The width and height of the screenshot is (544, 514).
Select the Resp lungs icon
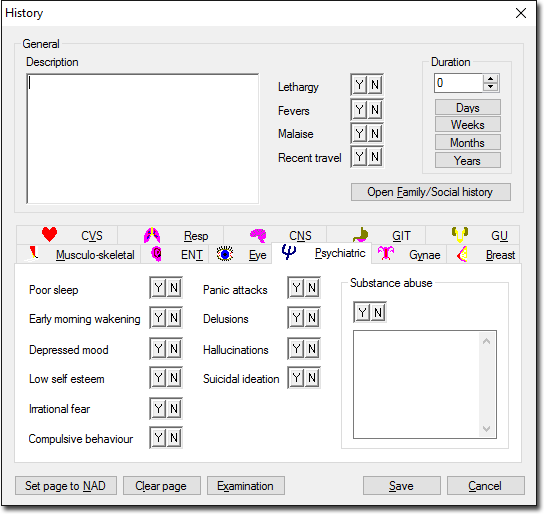click(x=152, y=235)
